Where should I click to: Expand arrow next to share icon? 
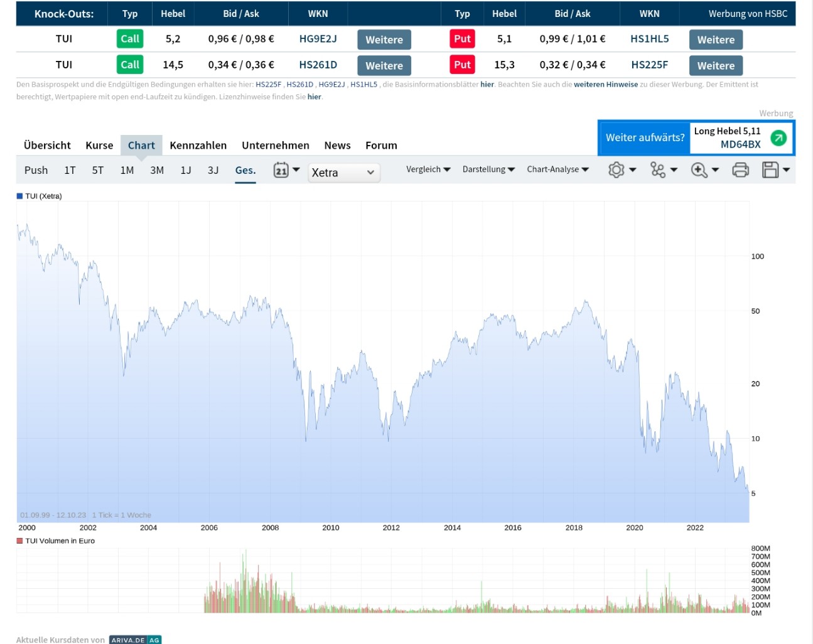pos(674,170)
